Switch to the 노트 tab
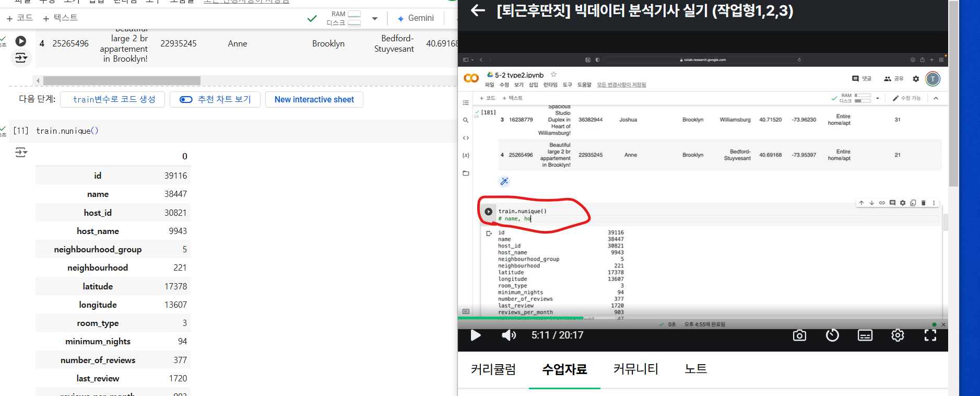Screen dimensions: 980x396 696,369
